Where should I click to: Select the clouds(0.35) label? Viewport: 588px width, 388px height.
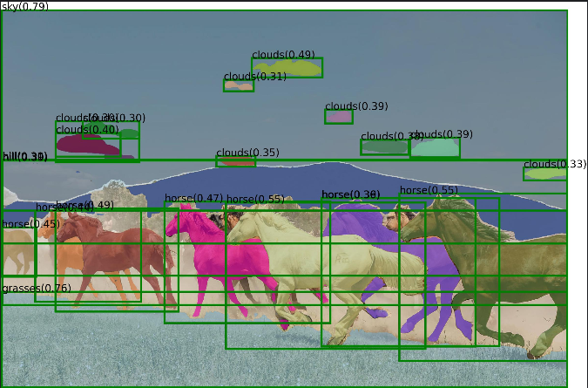pyautogui.click(x=247, y=153)
